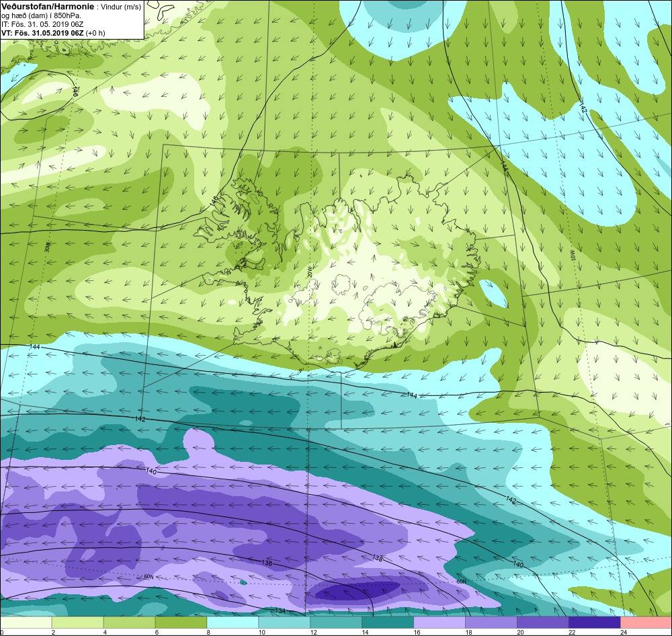The image size is (672, 636).
Task: Click the "VT: Fös. 31.05.2019 06Z" valid time line
Action: click(42, 33)
